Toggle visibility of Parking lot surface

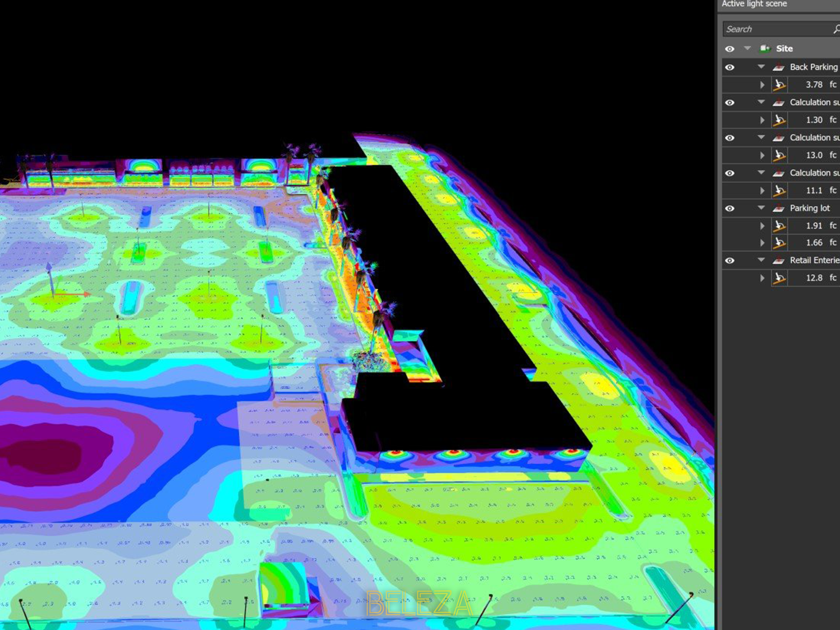point(730,208)
